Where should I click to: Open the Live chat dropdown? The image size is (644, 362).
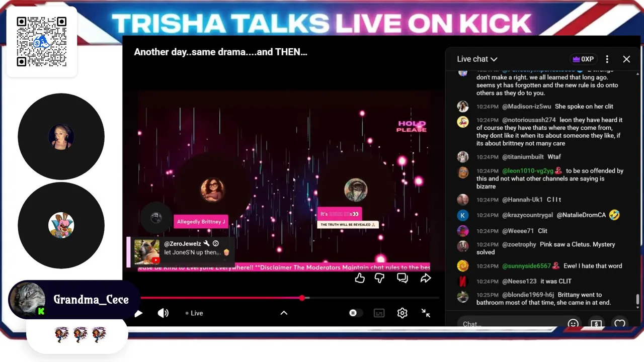[477, 59]
